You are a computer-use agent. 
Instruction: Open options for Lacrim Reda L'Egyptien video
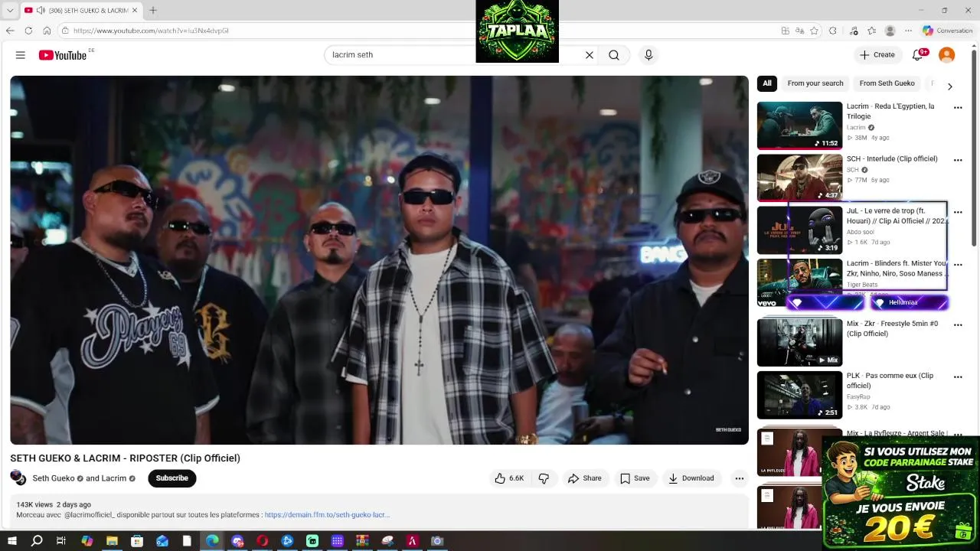(958, 108)
